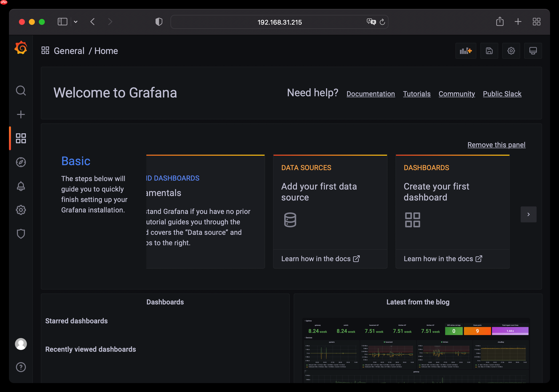Click Learn how in docs under Data Sources

pyautogui.click(x=321, y=259)
